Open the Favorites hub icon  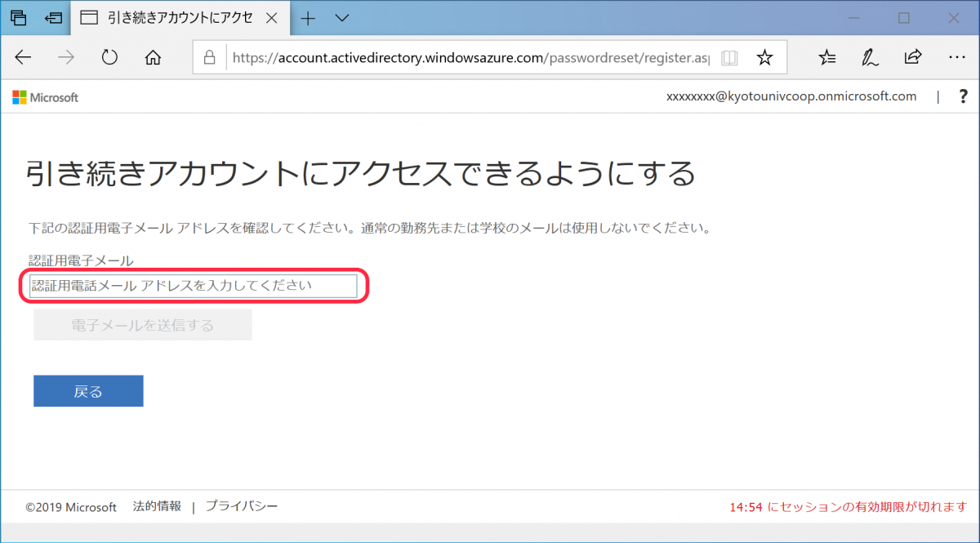pos(826,57)
